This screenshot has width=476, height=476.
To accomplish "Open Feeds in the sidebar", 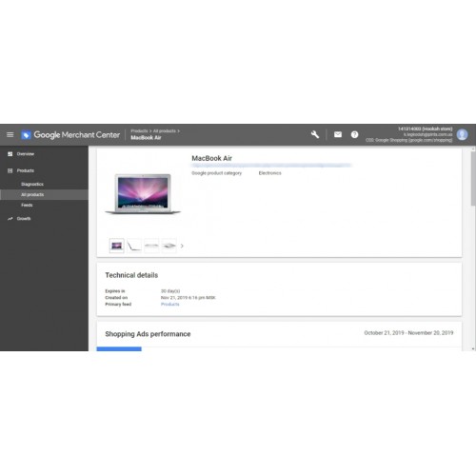I will [x=27, y=205].
